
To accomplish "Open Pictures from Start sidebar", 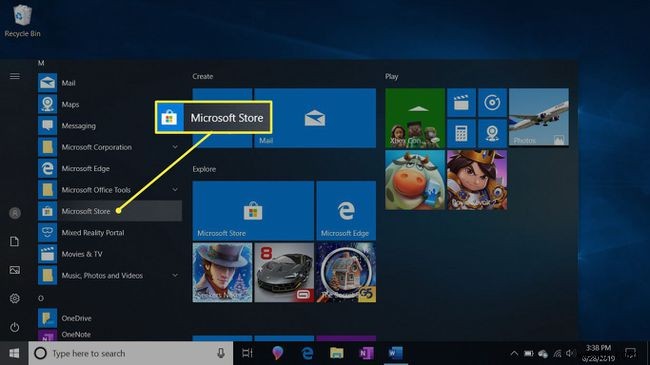I will point(15,270).
